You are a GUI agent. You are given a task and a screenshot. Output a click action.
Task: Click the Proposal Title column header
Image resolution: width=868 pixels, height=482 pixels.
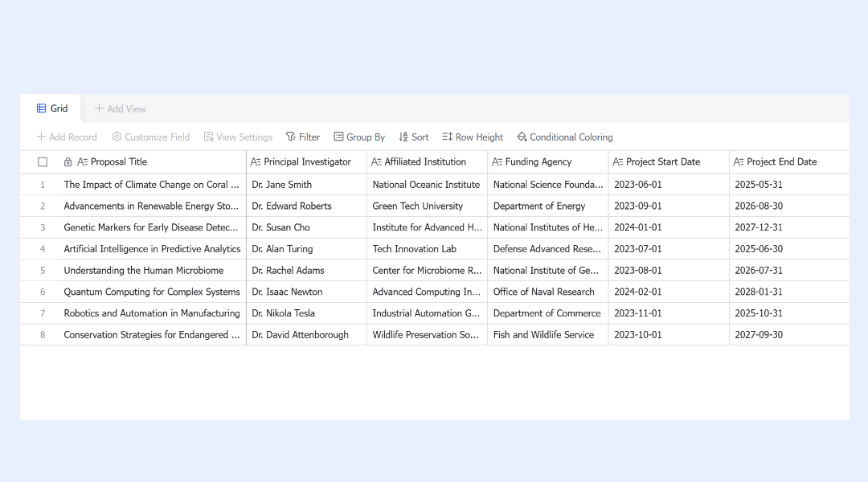point(152,162)
